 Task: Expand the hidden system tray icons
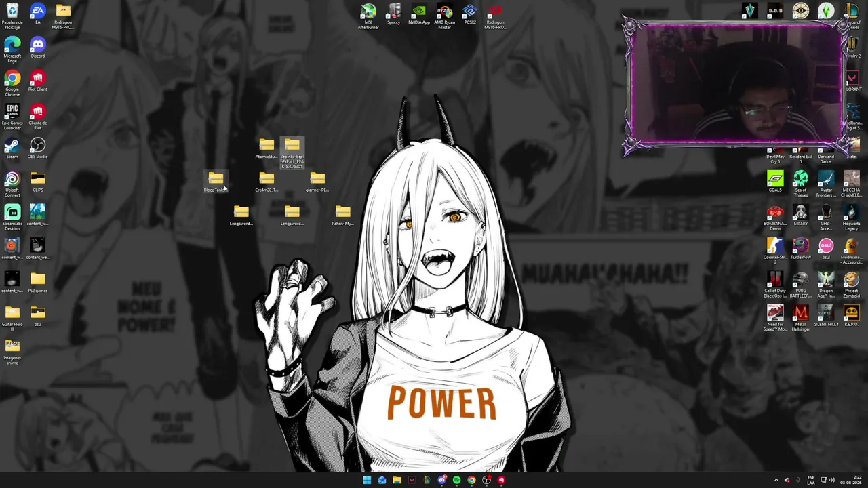coord(776,480)
